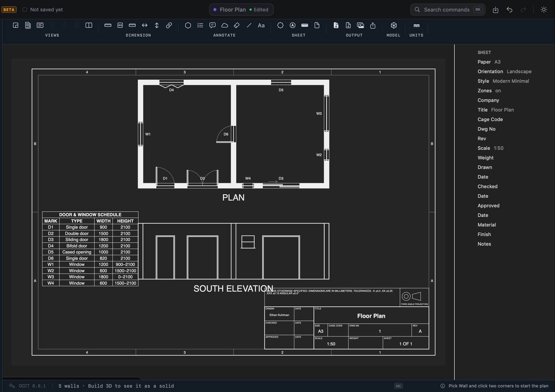Click the ruler icon in Sheet group
The width and height of the screenshot is (555, 392).
click(305, 25)
